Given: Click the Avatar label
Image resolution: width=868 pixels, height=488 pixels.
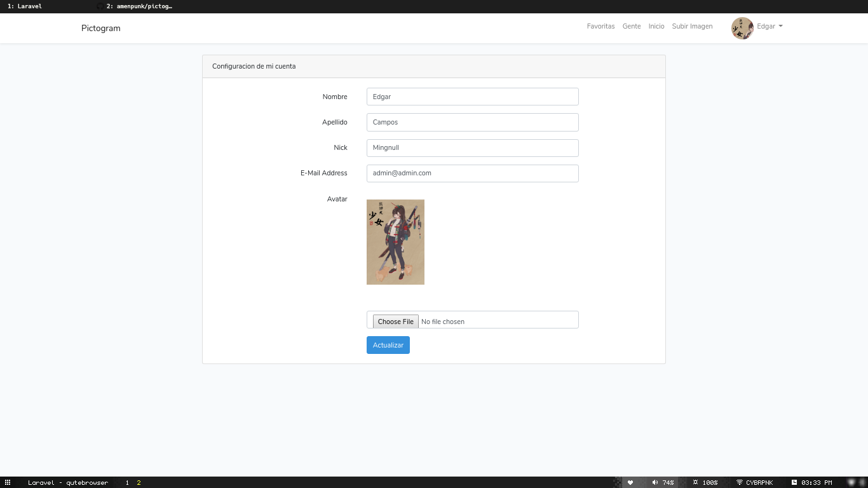Looking at the screenshot, I should tap(337, 199).
